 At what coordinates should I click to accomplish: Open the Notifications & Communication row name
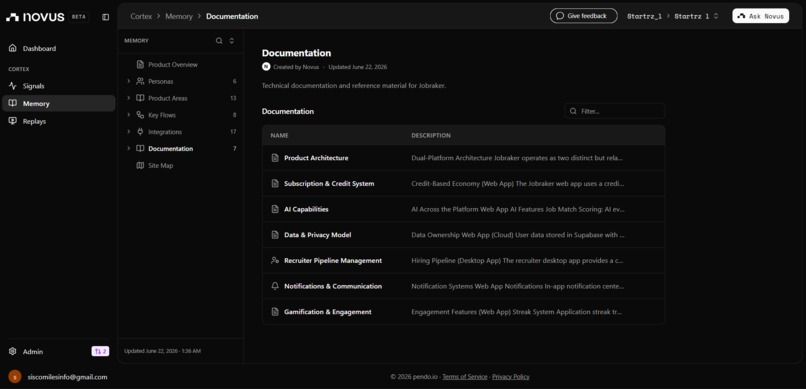coord(333,286)
